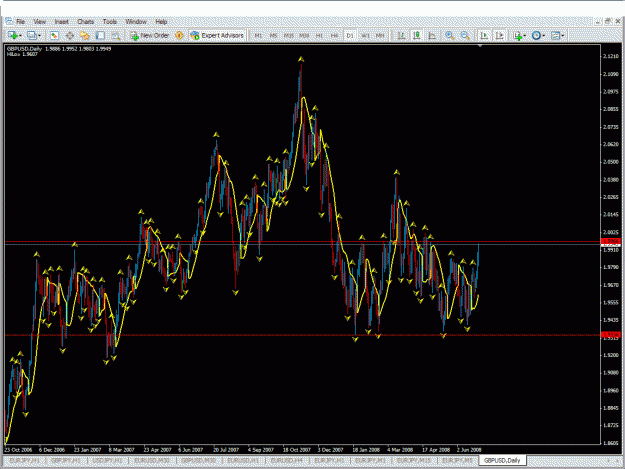625x469 pixels.
Task: Open the Insert menu
Action: [x=61, y=22]
